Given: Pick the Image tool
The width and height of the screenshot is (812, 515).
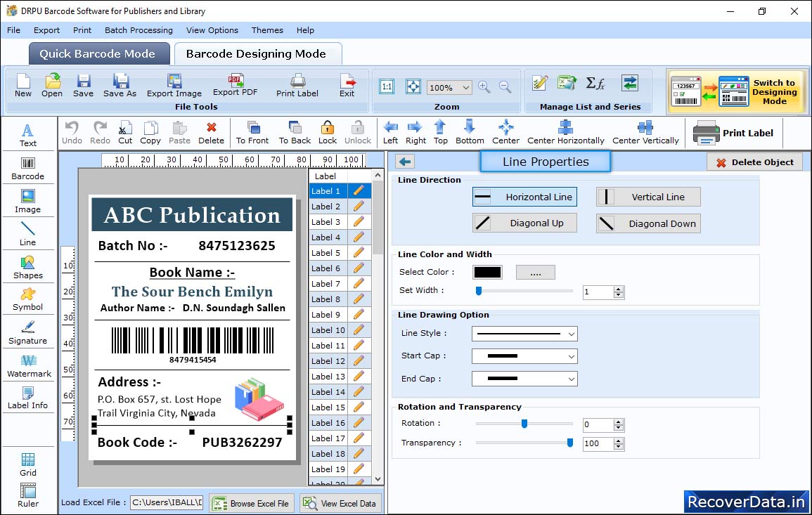Looking at the screenshot, I should point(28,202).
